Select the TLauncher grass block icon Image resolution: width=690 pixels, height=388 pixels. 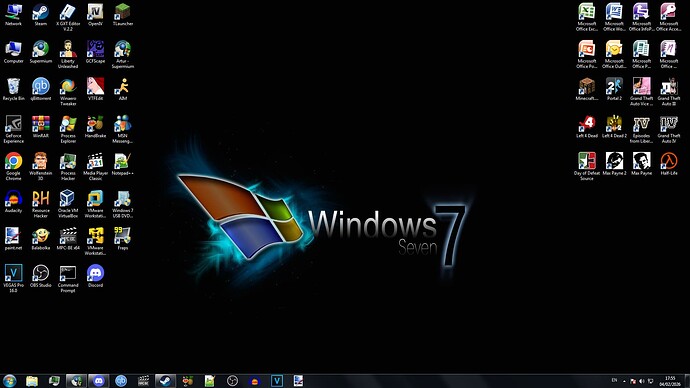coord(122,15)
